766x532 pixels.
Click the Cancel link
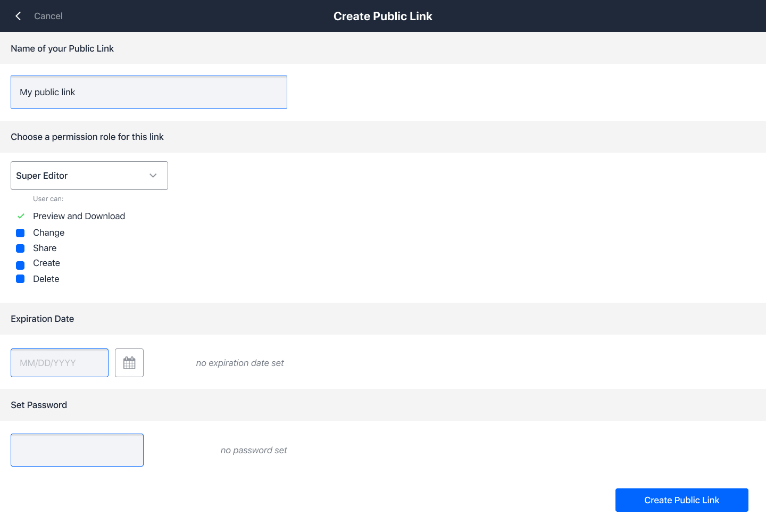[48, 16]
